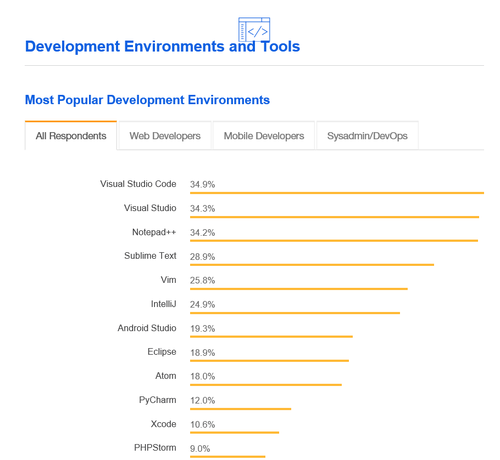
Task: Click the Atom label
Action: pos(166,376)
